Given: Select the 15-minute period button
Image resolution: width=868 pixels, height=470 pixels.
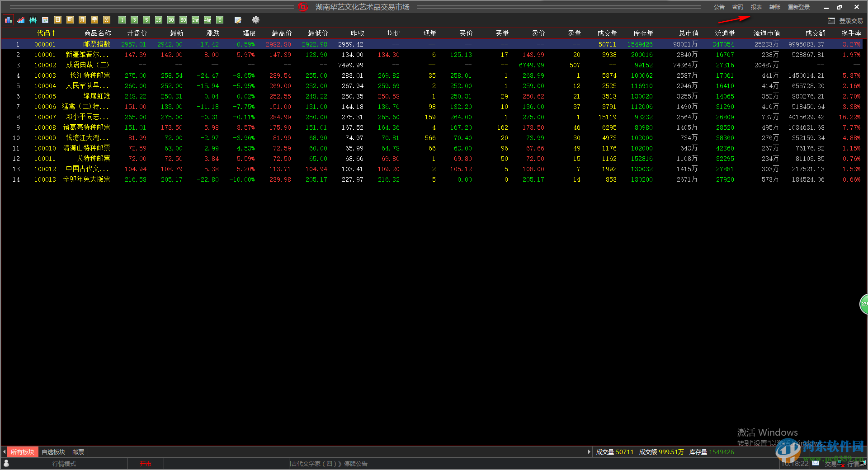Looking at the screenshot, I should click(159, 20).
